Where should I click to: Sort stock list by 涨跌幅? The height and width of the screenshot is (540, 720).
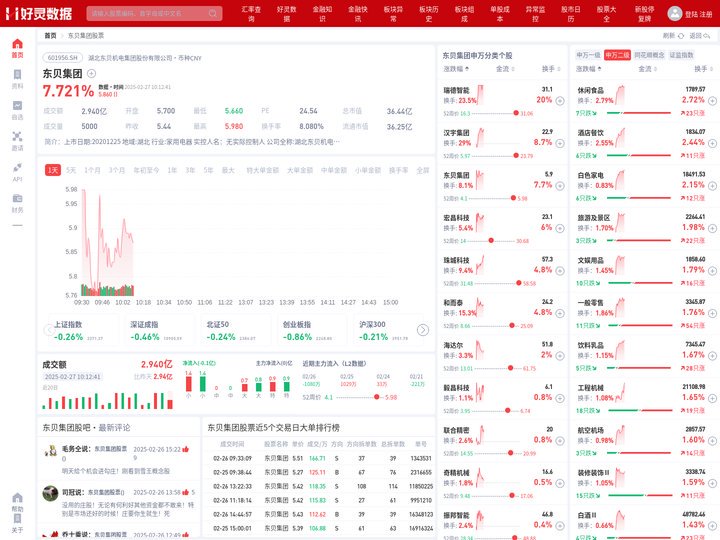456,69
